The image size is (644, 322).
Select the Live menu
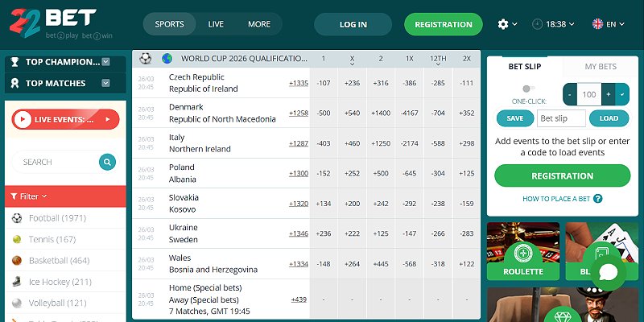[216, 24]
